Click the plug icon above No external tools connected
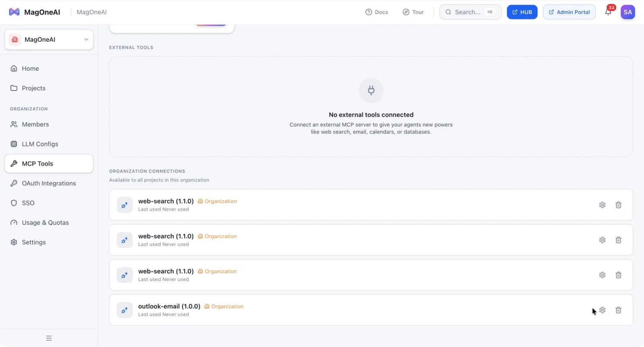The height and width of the screenshot is (347, 644). coord(371,90)
